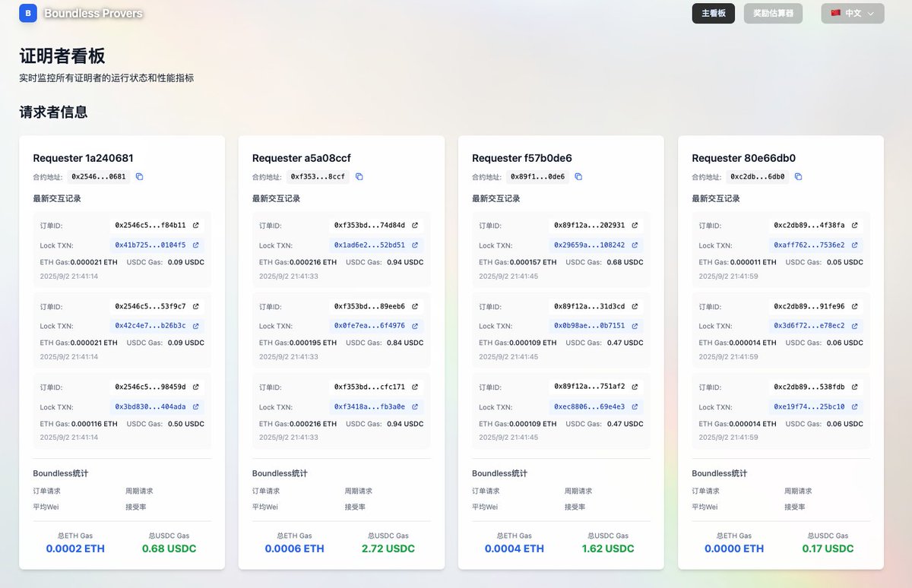The image size is (912, 588).
Task: Copy contract address 0xf353...8ccf
Action: tap(359, 177)
